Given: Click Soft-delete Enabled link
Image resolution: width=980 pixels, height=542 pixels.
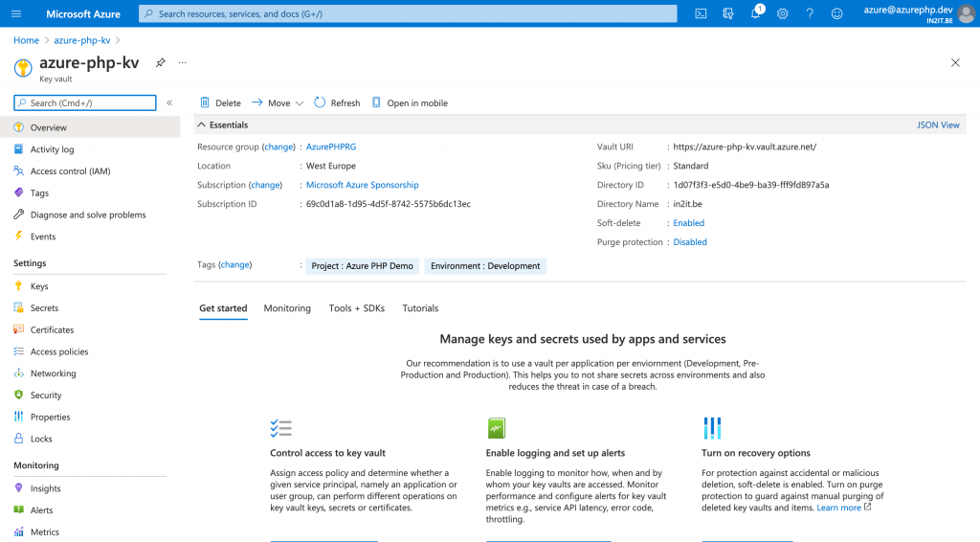Looking at the screenshot, I should click(689, 223).
